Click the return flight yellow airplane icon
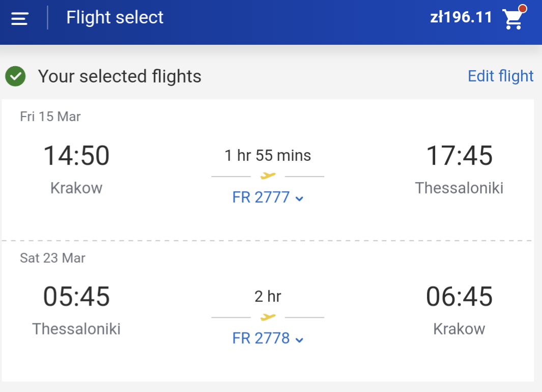The image size is (542, 392). pyautogui.click(x=268, y=317)
